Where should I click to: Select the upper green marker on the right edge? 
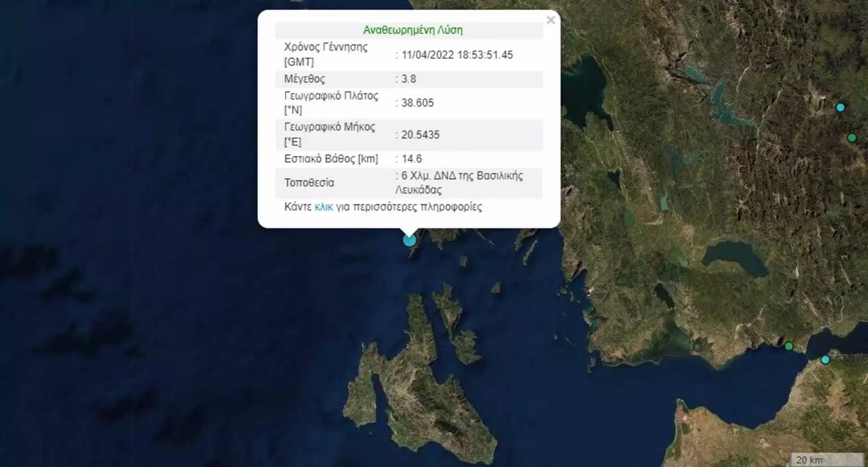click(852, 138)
